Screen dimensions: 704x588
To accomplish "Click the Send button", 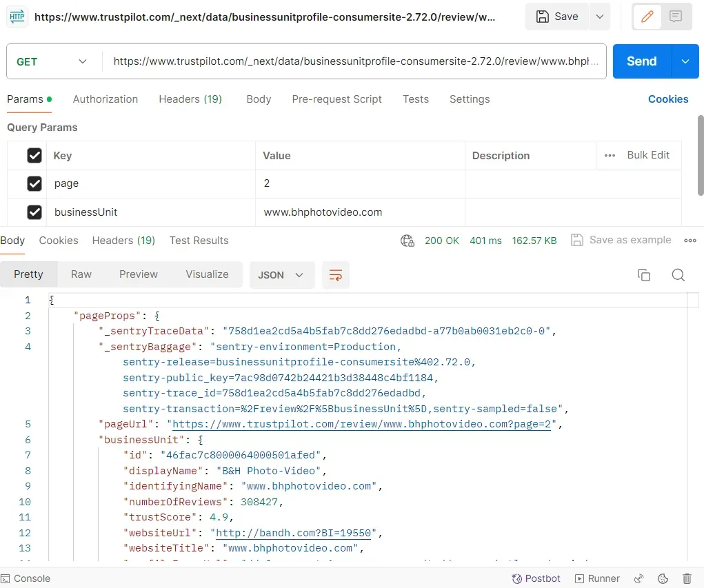I will pos(641,61).
